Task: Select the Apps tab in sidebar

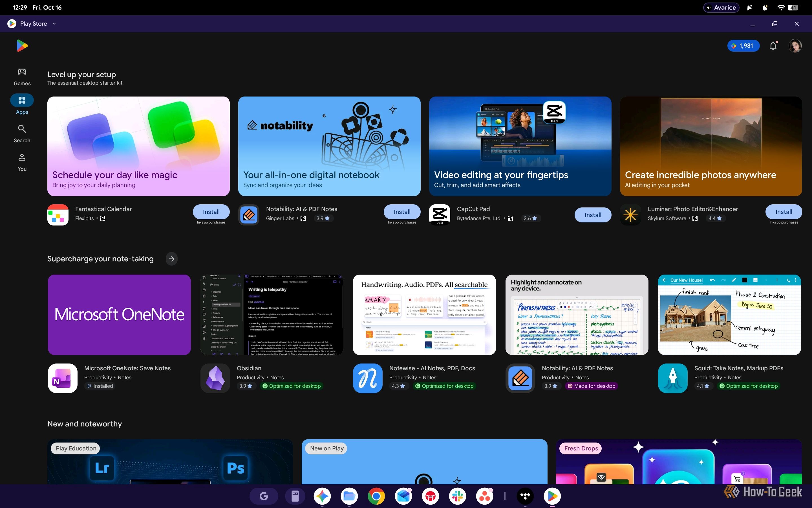Action: pos(22,104)
